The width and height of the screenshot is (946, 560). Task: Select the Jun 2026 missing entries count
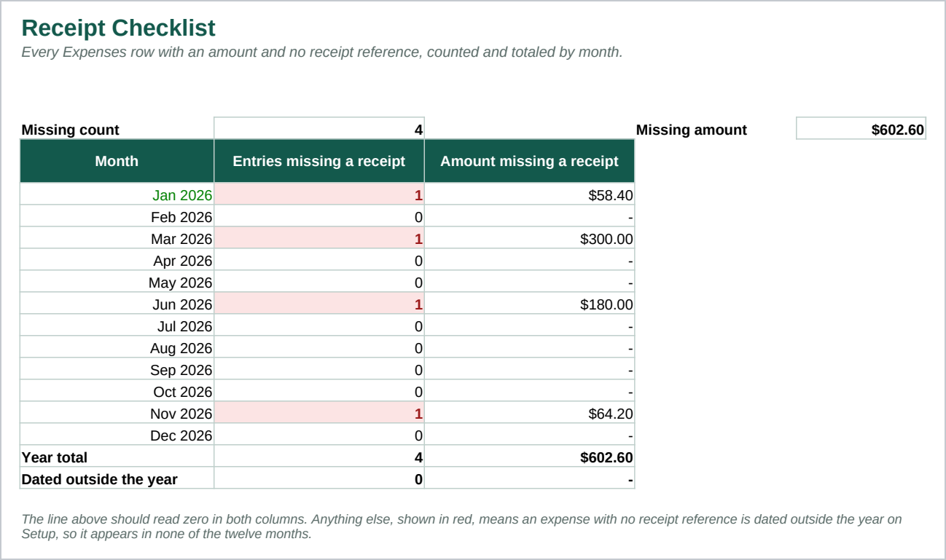point(319,304)
